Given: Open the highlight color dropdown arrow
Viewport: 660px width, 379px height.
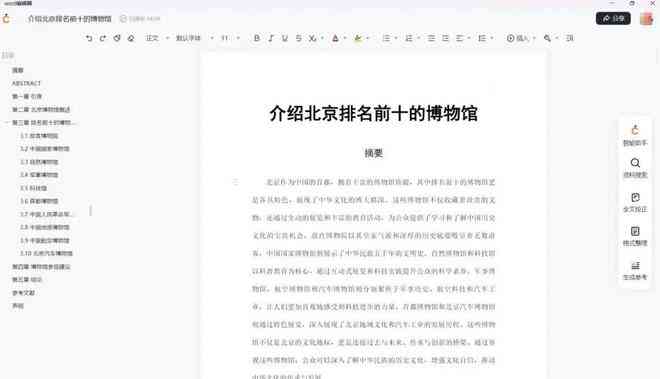Looking at the screenshot, I should point(367,38).
